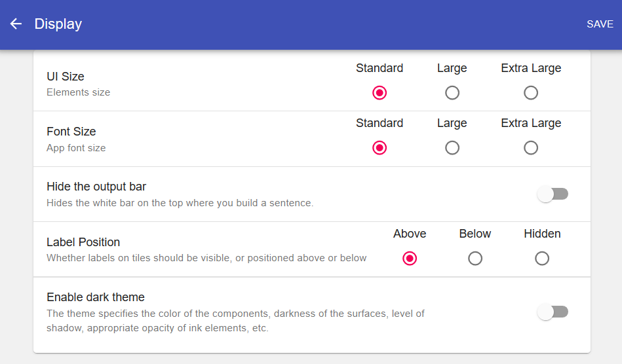
Task: Set Label Position to Below
Action: coord(475,259)
